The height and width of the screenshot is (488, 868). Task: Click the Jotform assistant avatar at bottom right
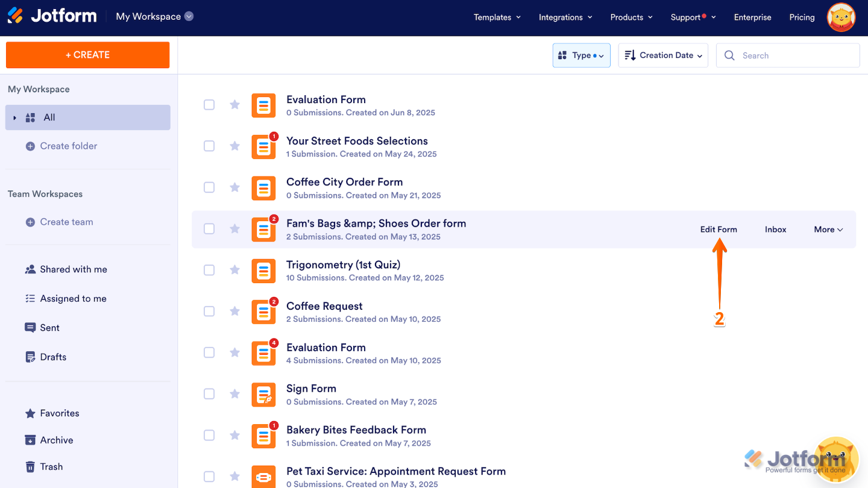(x=837, y=460)
